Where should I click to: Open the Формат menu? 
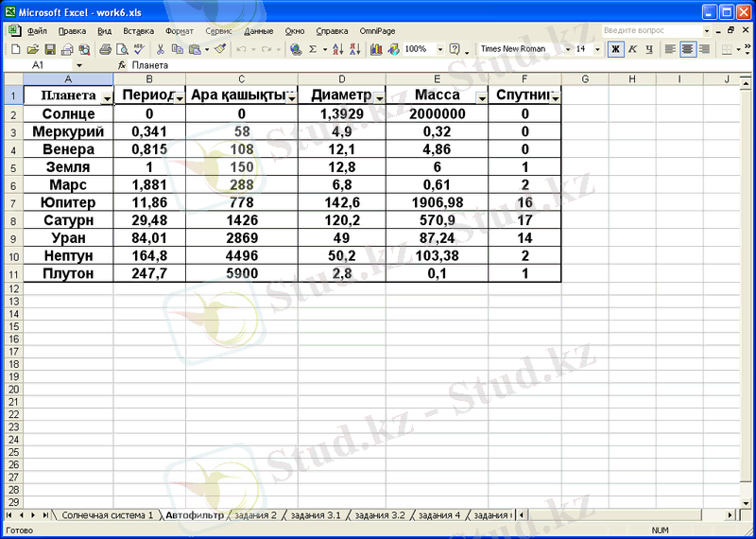179,31
